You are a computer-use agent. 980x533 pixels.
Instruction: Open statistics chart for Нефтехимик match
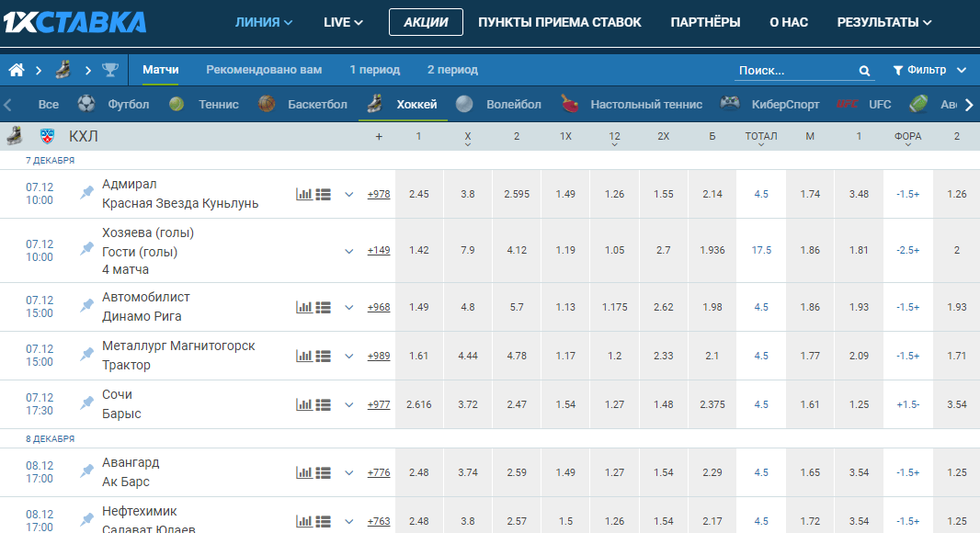(x=303, y=521)
